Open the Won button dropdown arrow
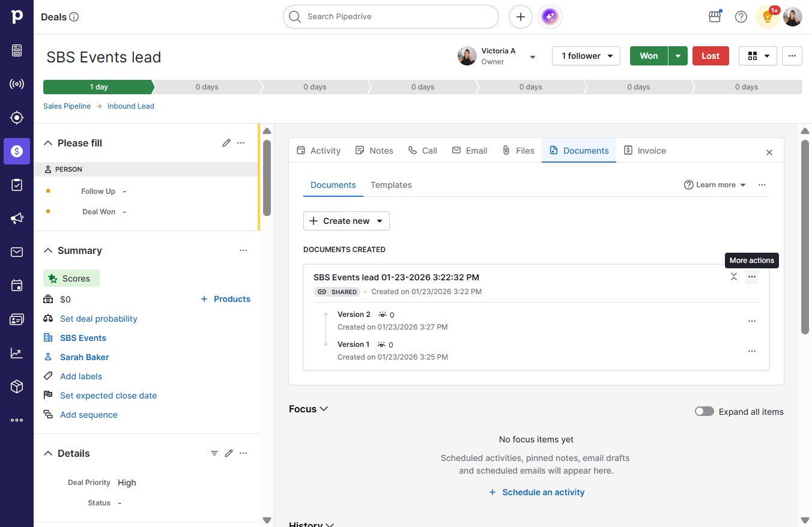 677,56
